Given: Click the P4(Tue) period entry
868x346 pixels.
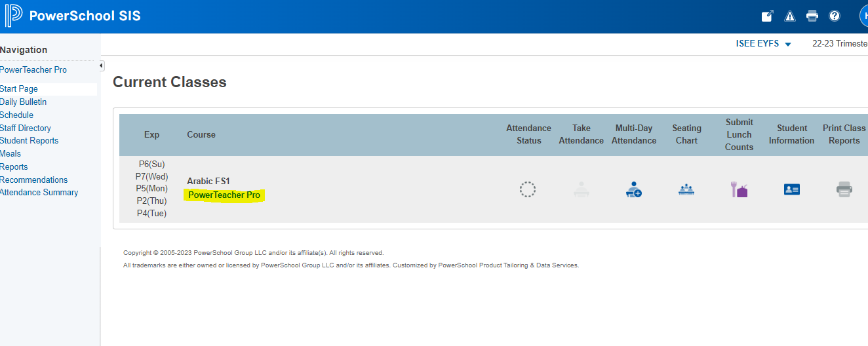Looking at the screenshot, I should (x=151, y=214).
